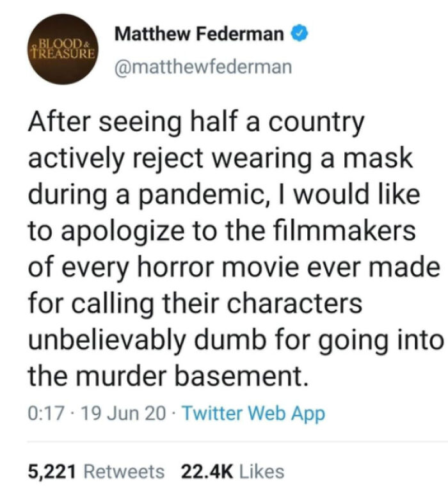
Task: Open the Twitter Web App source link
Action: (253, 414)
